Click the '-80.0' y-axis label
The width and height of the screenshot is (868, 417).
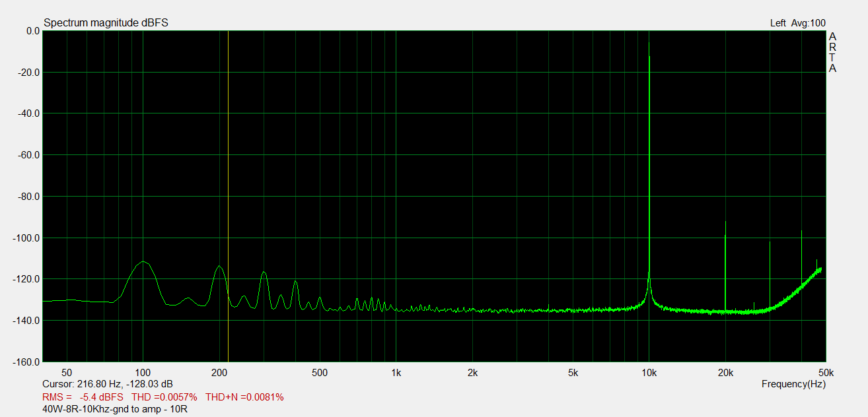(x=30, y=197)
